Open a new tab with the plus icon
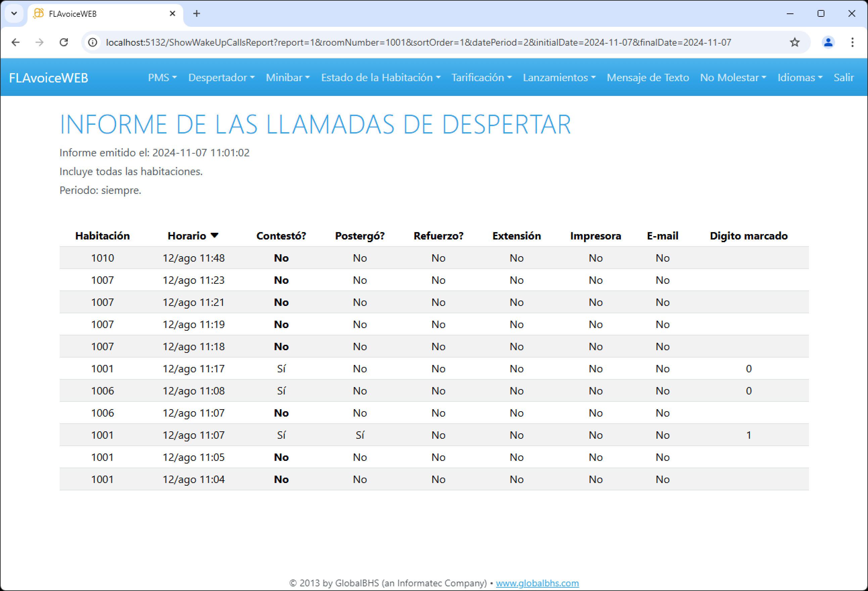The image size is (868, 591). click(196, 14)
